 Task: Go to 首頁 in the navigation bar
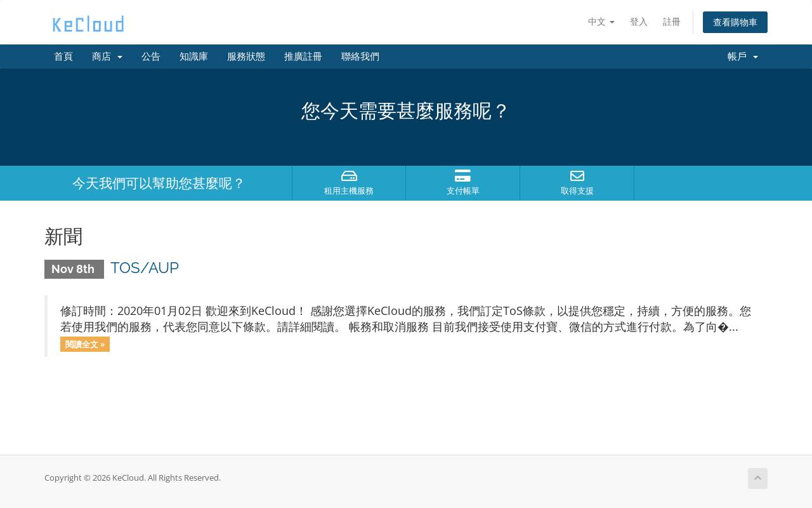click(x=63, y=57)
